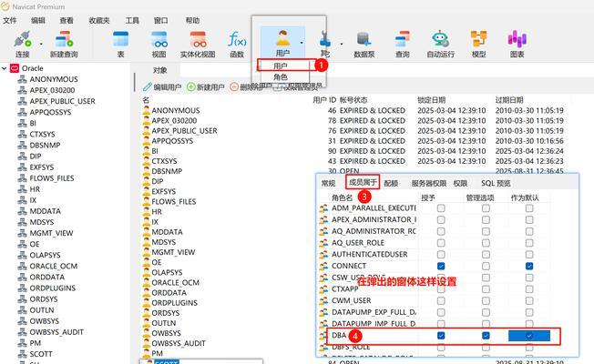Viewport: 594px width, 364px height.
Task: Select the View toolbar icon
Action: [159, 39]
